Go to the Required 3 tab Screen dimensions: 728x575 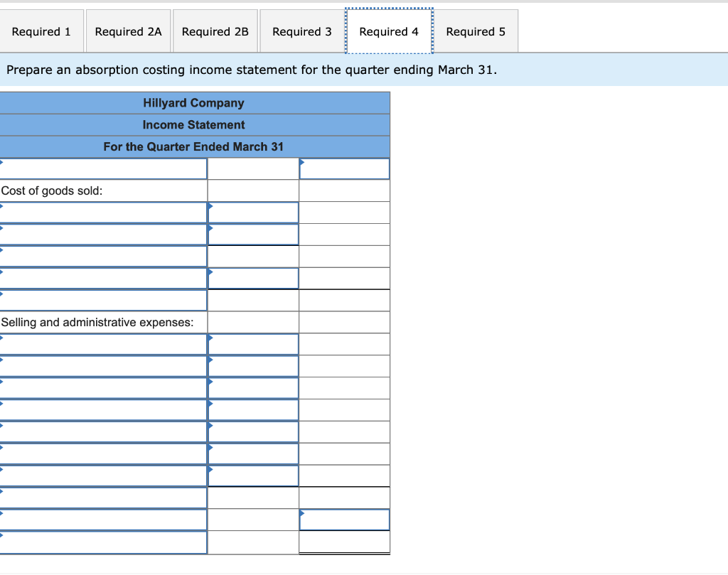tap(301, 31)
